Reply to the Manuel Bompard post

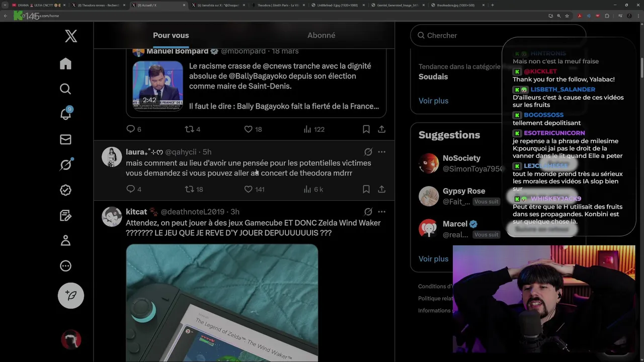[133, 129]
